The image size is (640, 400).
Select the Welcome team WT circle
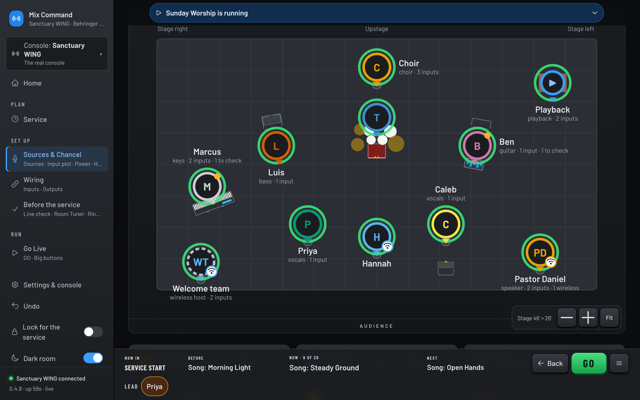(x=201, y=262)
